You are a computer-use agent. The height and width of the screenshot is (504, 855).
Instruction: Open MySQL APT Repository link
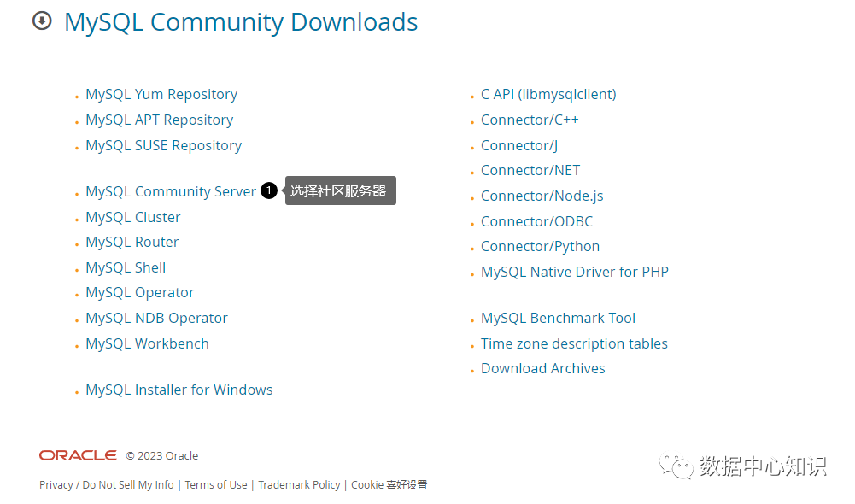click(x=159, y=120)
